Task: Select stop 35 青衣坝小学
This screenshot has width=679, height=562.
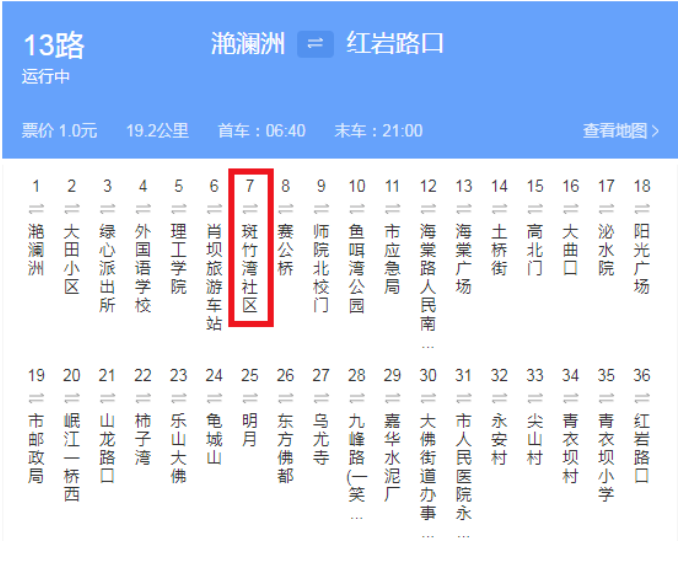Action: coord(606,457)
